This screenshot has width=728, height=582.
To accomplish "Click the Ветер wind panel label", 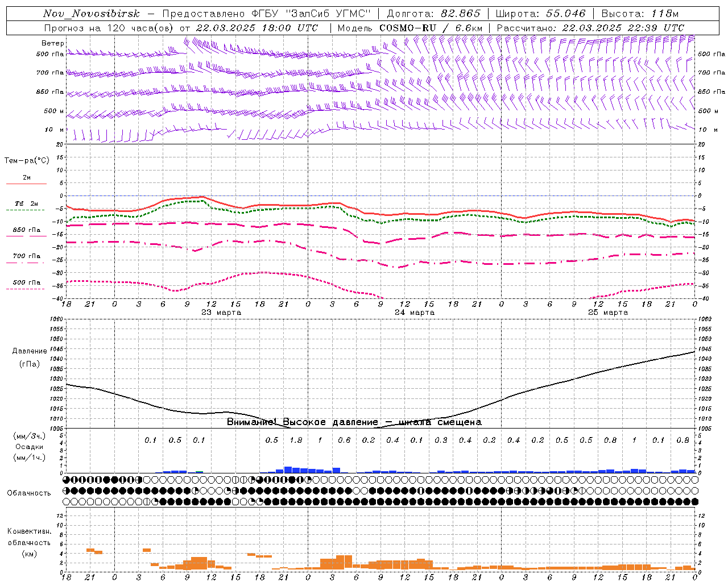I will point(53,43).
